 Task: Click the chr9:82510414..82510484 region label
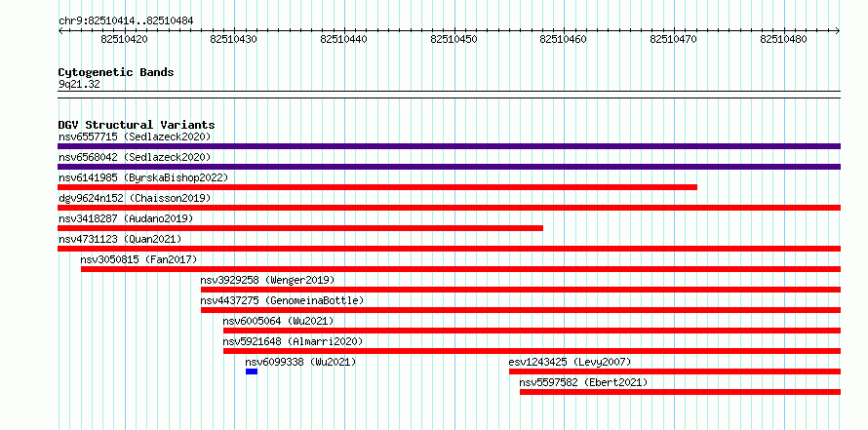pyautogui.click(x=126, y=21)
